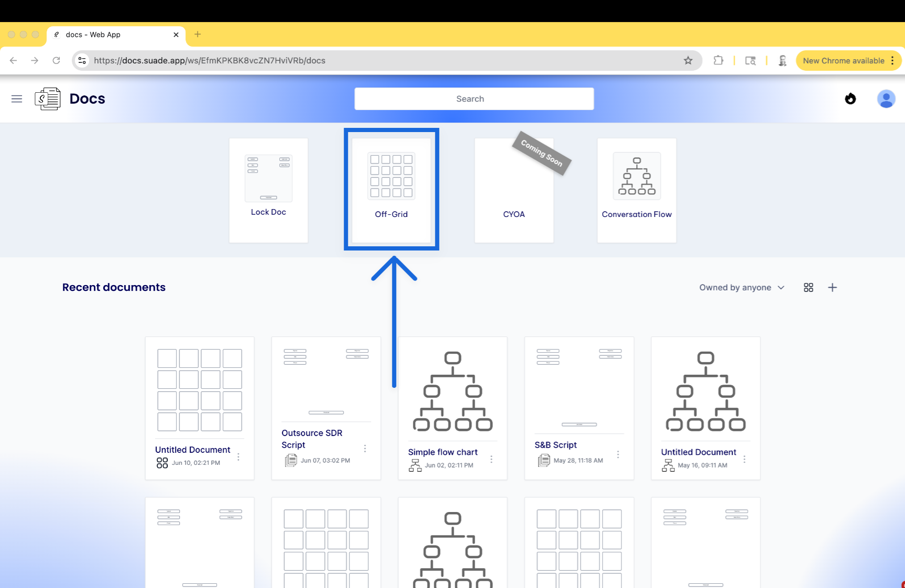Viewport: 905px width, 588px height.
Task: Select the docs - Web App tab
Action: pyautogui.click(x=116, y=35)
